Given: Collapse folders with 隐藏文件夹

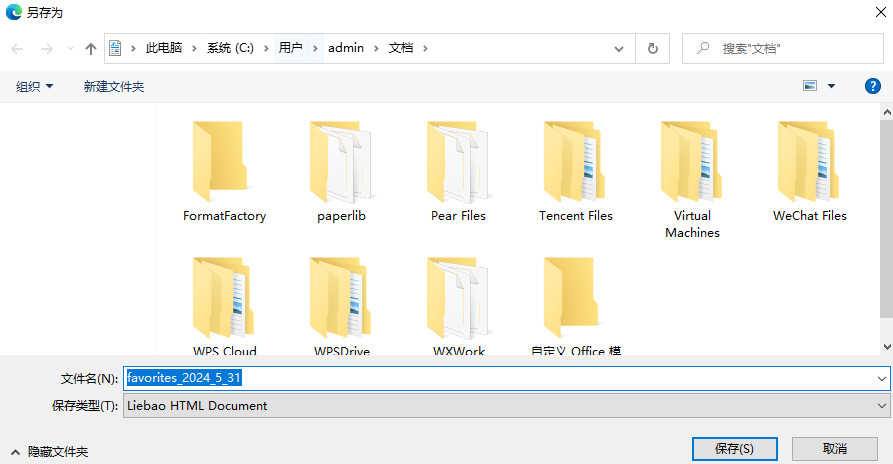Looking at the screenshot, I should (50, 452).
